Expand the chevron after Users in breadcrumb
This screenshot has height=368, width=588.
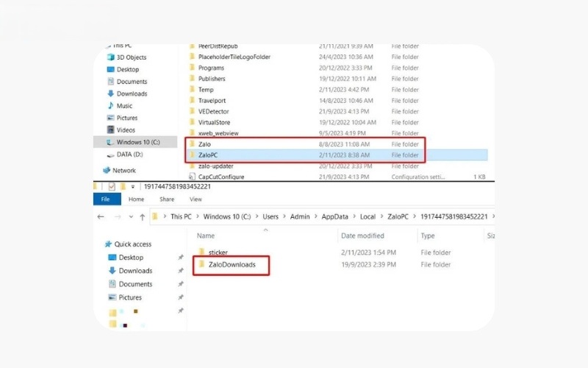[284, 216]
